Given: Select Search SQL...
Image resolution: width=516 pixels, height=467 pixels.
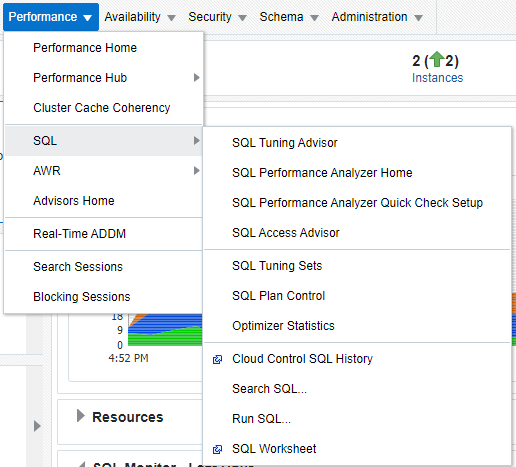Looking at the screenshot, I should tap(357, 389).
